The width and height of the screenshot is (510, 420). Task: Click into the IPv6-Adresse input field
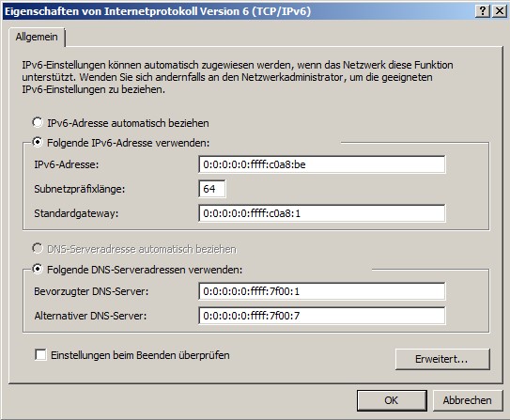[321, 164]
